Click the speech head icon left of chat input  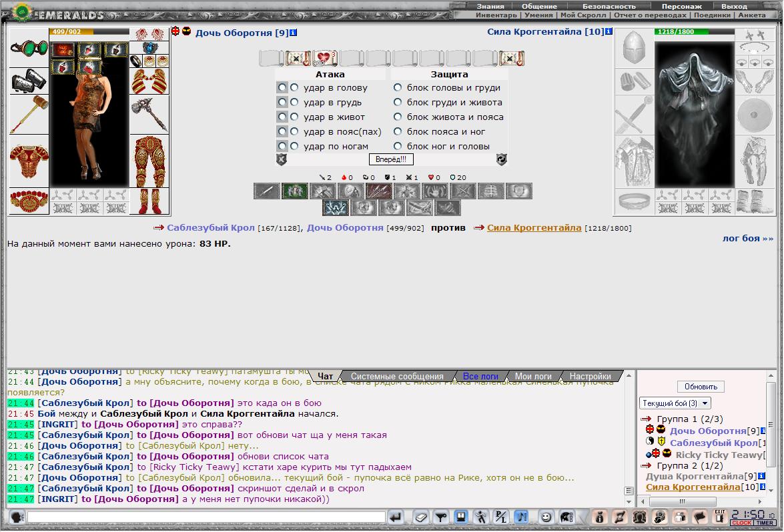[x=17, y=517]
